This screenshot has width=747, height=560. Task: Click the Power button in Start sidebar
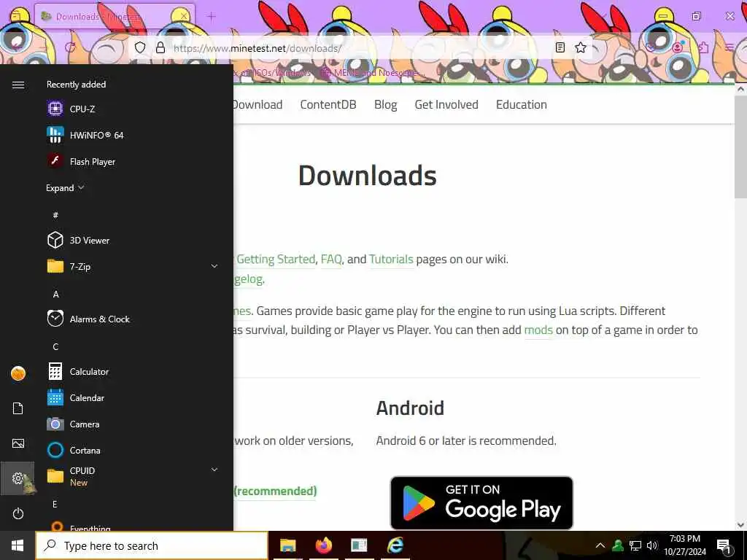[x=18, y=514]
